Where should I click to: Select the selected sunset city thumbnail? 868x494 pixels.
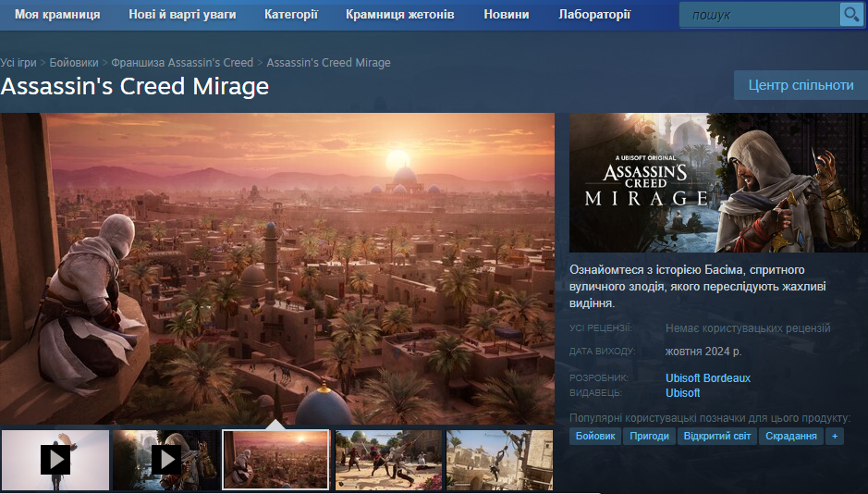pyautogui.click(x=276, y=459)
